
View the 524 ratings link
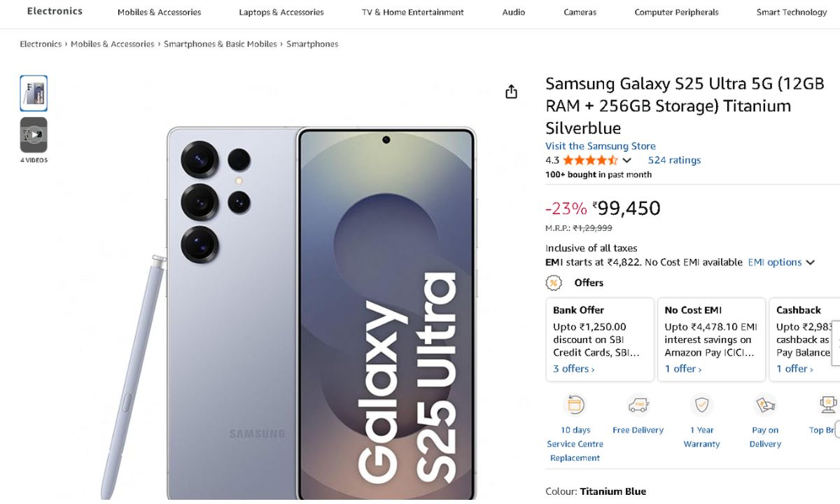coord(674,160)
